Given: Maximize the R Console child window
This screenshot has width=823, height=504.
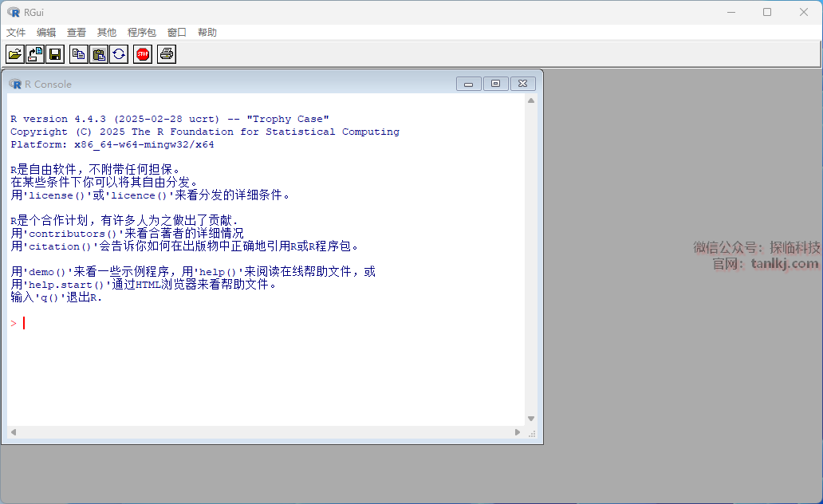Looking at the screenshot, I should [x=496, y=84].
